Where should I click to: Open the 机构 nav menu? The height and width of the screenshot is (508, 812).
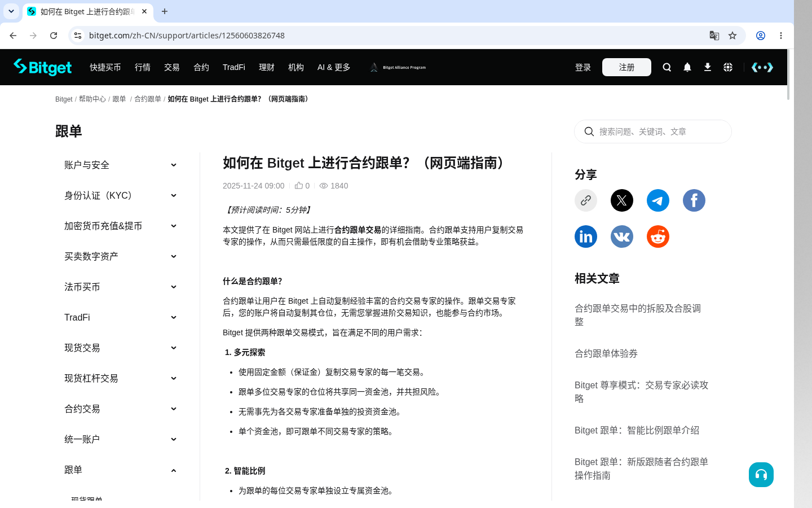[296, 67]
